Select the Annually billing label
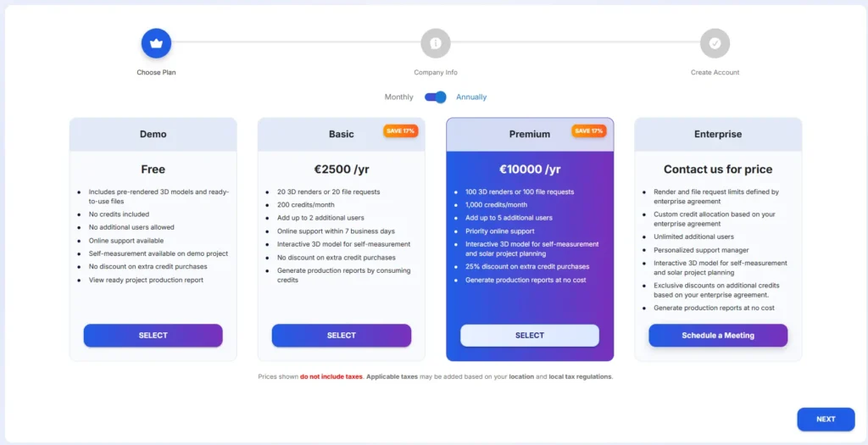 [x=471, y=97]
